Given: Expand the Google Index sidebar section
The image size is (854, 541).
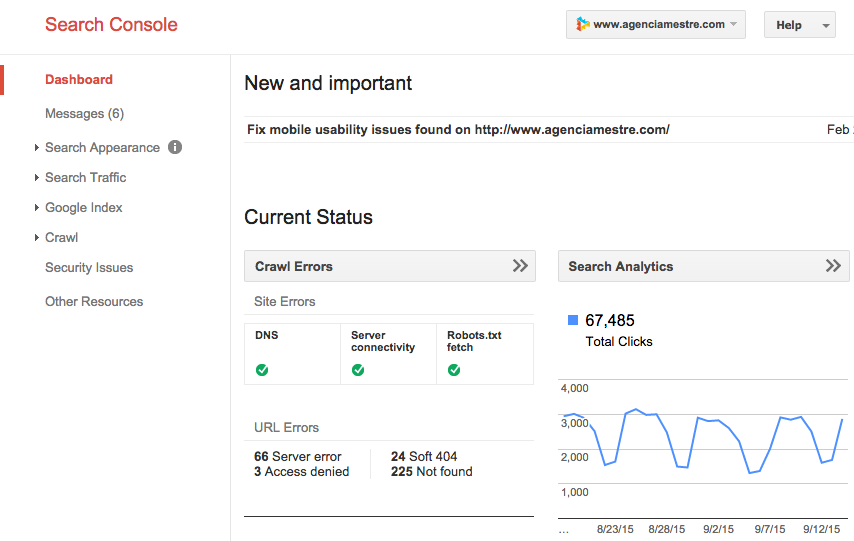Looking at the screenshot, I should pos(83,207).
